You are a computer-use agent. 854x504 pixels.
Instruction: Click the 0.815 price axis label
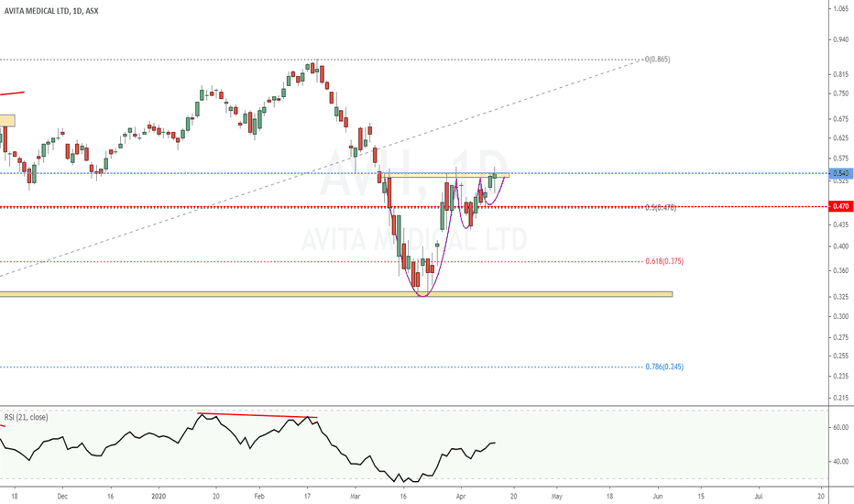click(x=840, y=74)
